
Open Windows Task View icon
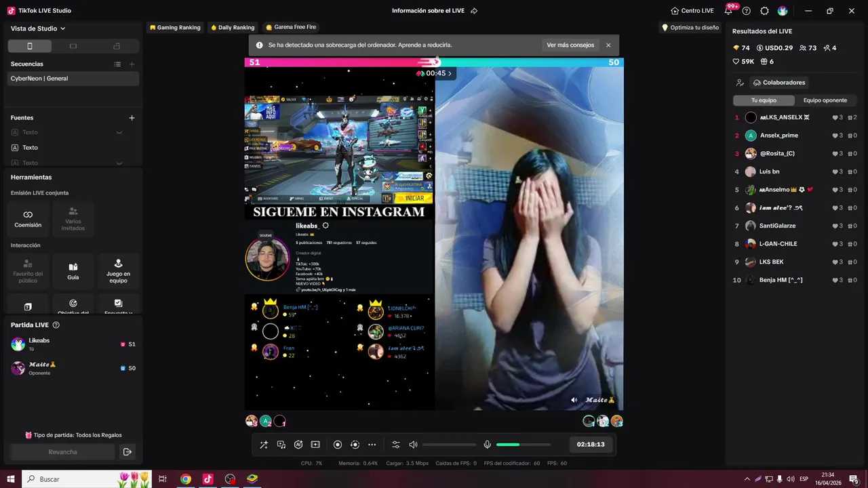[163, 479]
